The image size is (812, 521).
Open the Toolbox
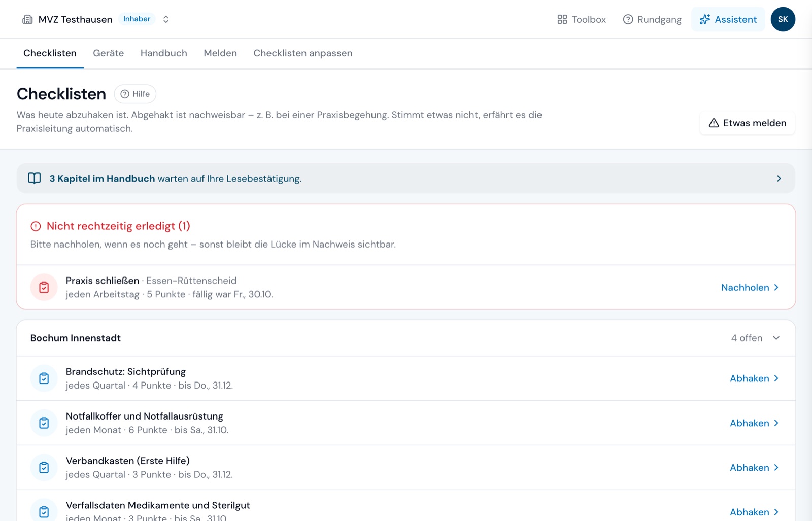point(582,19)
